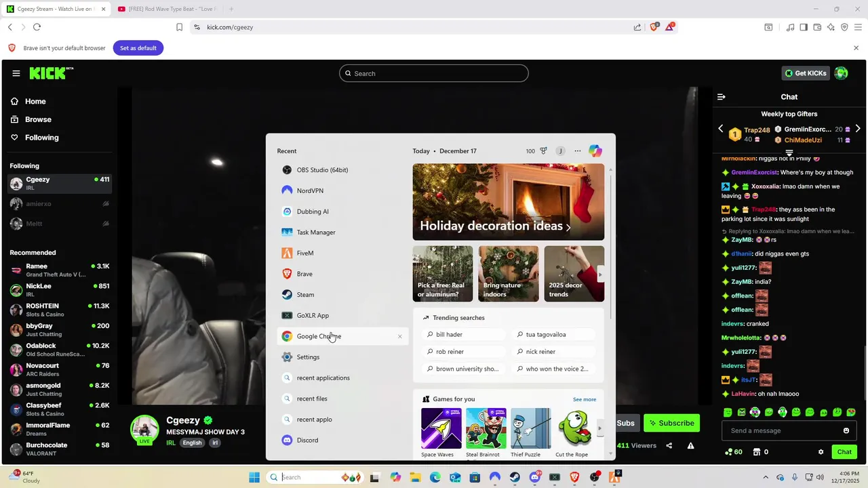868x488 pixels.
Task: Click the share page icon in address bar
Action: click(637, 27)
